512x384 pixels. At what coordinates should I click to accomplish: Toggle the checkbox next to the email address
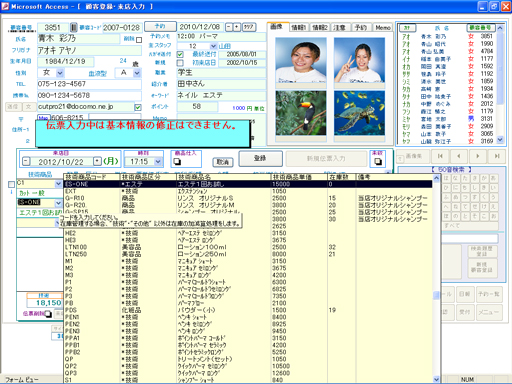[x=138, y=107]
